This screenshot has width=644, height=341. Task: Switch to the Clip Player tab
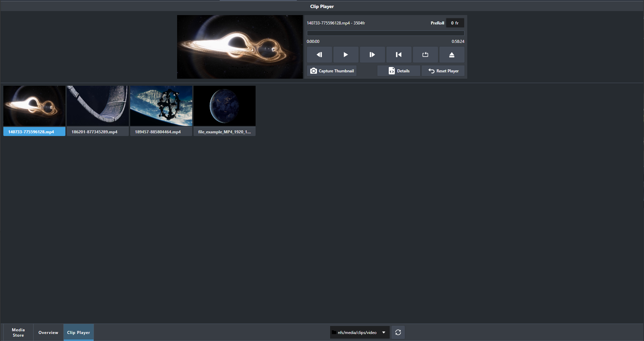[78, 333]
